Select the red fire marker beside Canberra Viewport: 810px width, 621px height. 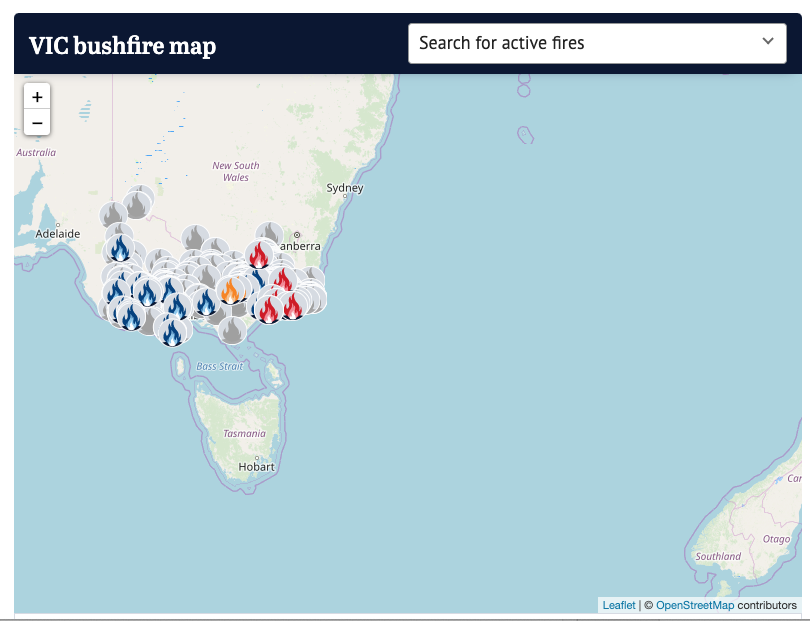(x=259, y=255)
